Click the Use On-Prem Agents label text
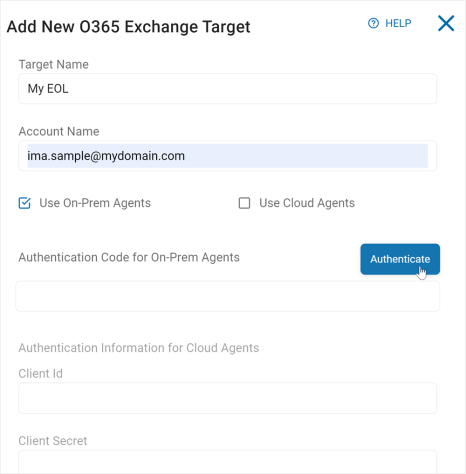The width and height of the screenshot is (466, 474). point(95,203)
